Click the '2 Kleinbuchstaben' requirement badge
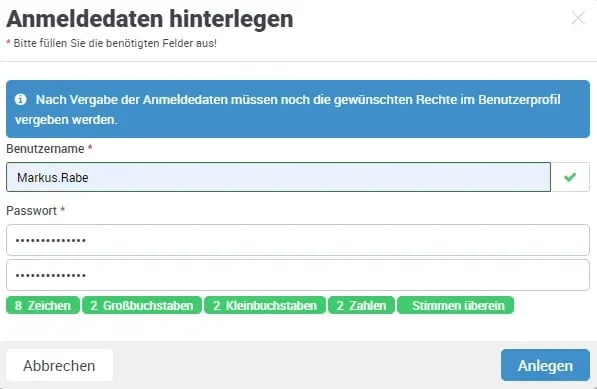The image size is (597, 389). pyautogui.click(x=265, y=305)
